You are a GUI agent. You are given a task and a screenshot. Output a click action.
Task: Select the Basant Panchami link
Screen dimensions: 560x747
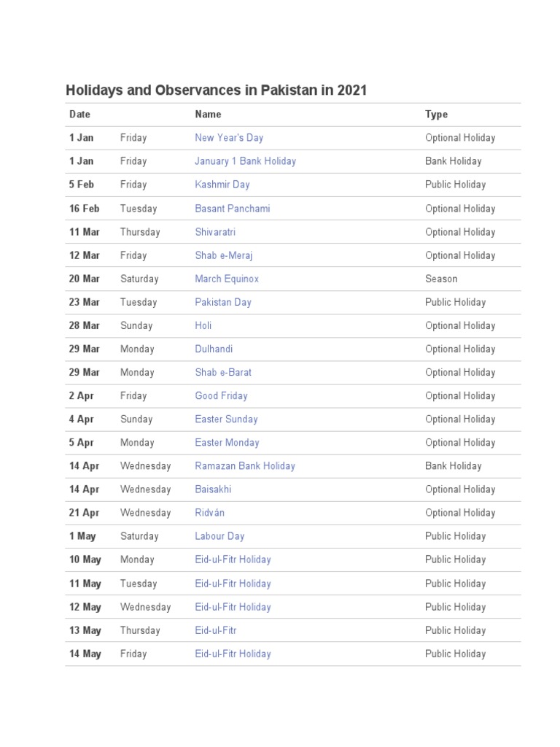point(232,209)
